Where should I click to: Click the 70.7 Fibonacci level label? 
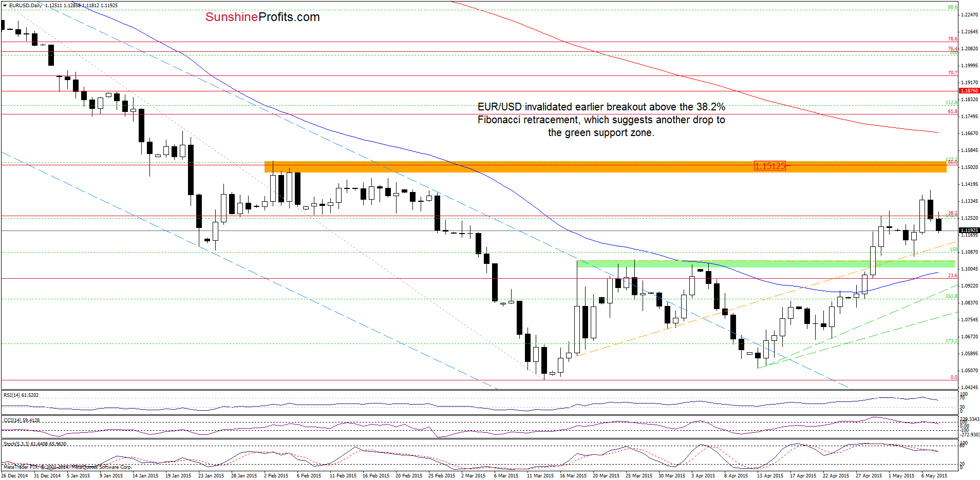coord(953,73)
